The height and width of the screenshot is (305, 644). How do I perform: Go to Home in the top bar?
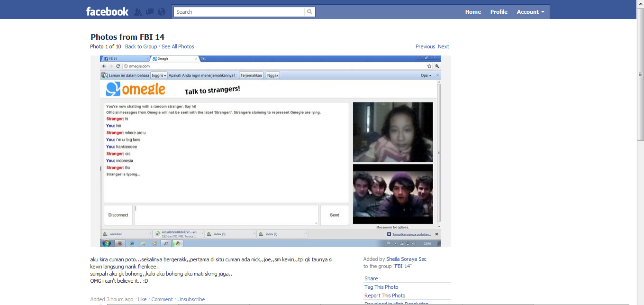pyautogui.click(x=473, y=12)
